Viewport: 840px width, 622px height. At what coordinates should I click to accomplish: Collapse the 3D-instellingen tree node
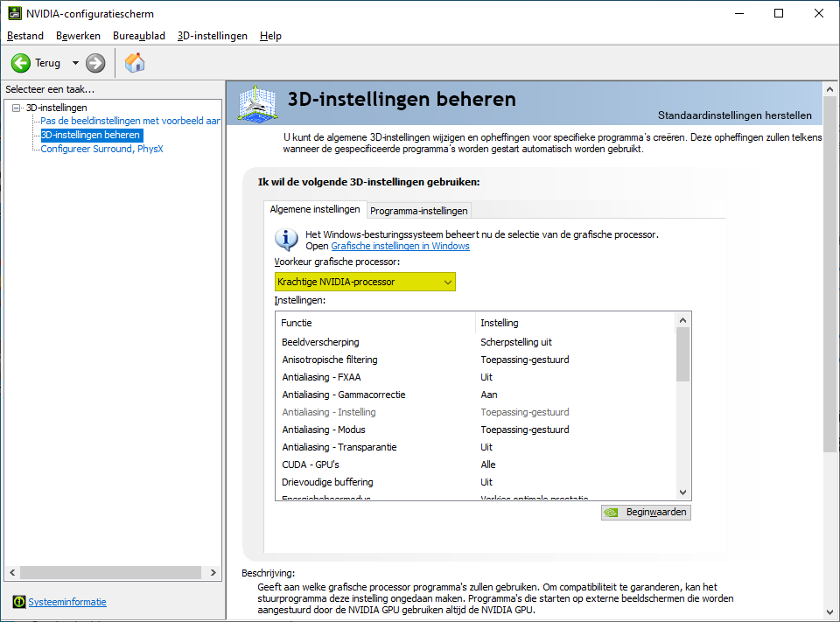[16, 108]
